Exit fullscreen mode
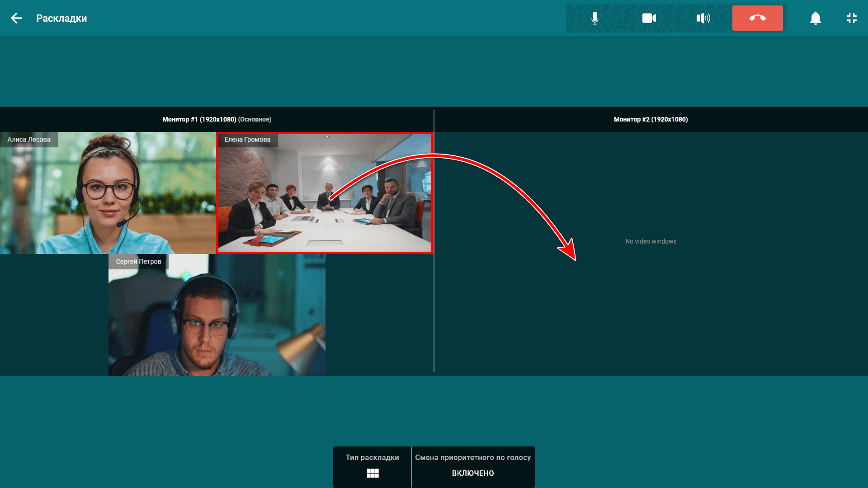The image size is (868, 488). pyautogui.click(x=852, y=18)
